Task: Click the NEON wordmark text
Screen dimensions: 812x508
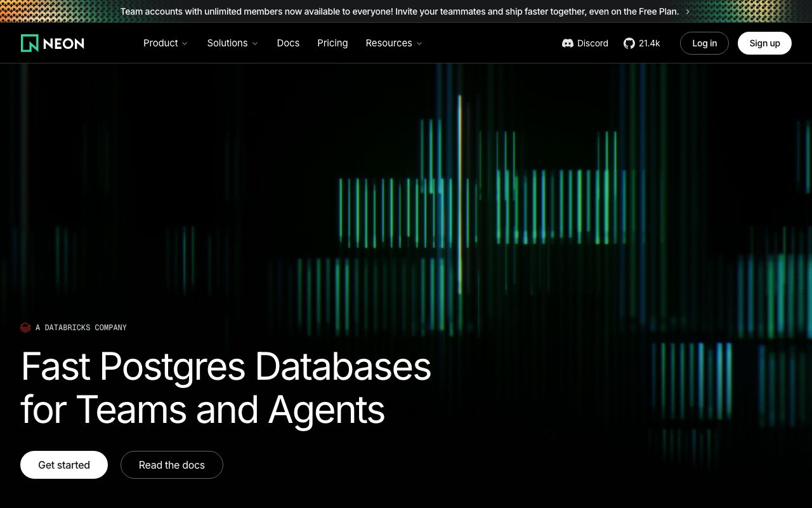Action: [x=63, y=43]
